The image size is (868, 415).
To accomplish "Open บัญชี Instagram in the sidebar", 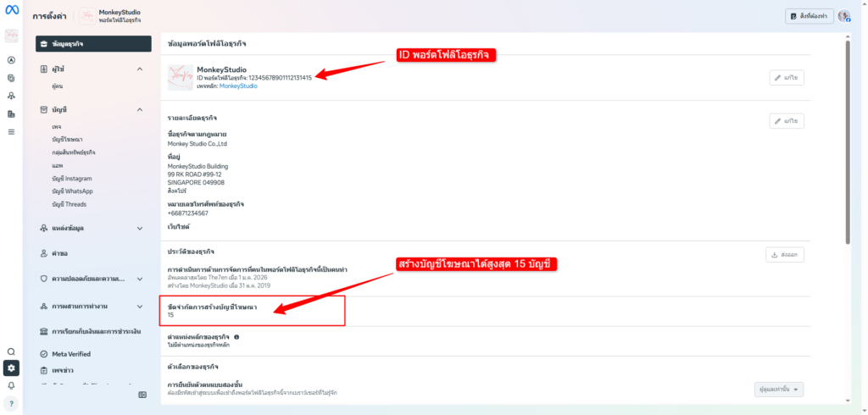I will pos(71,179).
